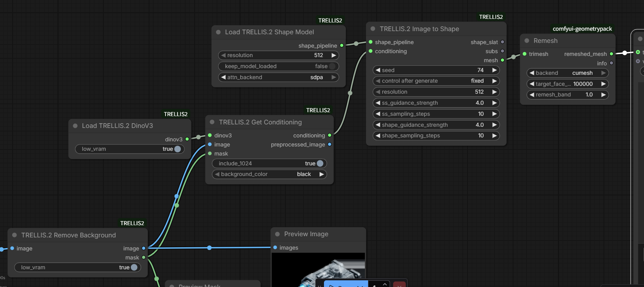Click the mask output port on Remove Background
Image resolution: width=644 pixels, height=287 pixels.
pyautogui.click(x=144, y=257)
